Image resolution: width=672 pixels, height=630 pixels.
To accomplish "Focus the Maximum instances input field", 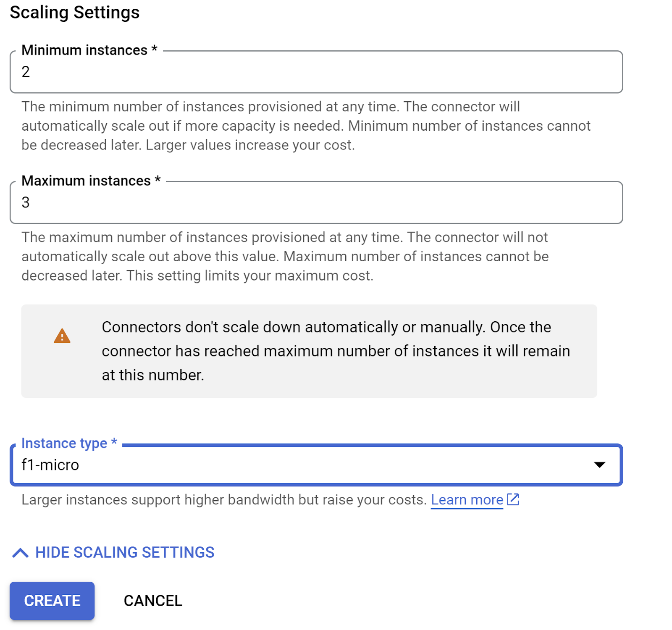I will click(316, 203).
